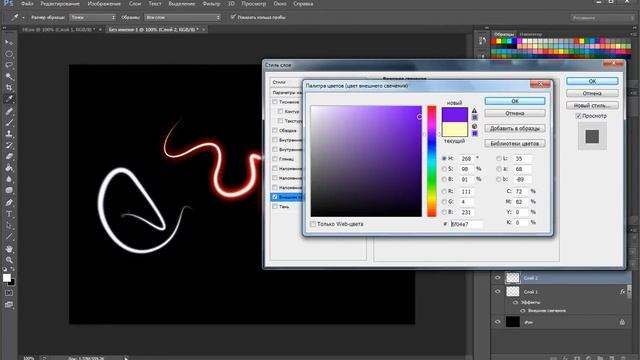
Task: Toggle the Просмотр preview checkbox
Action: coord(578,116)
